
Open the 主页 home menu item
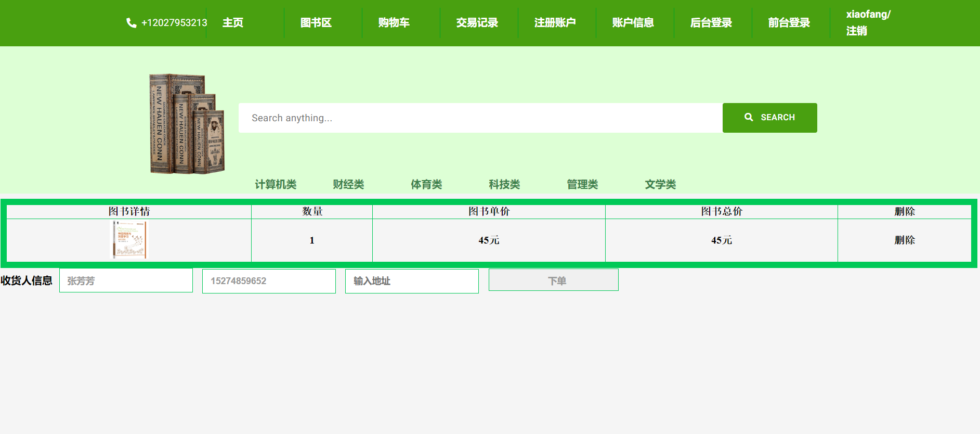[x=233, y=23]
